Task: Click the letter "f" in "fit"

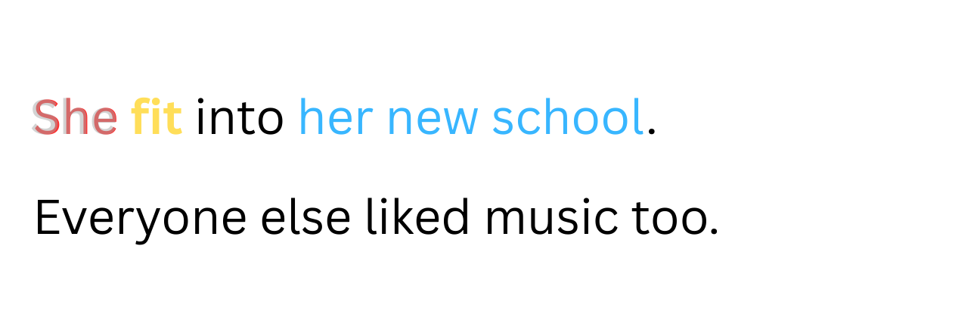Action: pos(140,118)
